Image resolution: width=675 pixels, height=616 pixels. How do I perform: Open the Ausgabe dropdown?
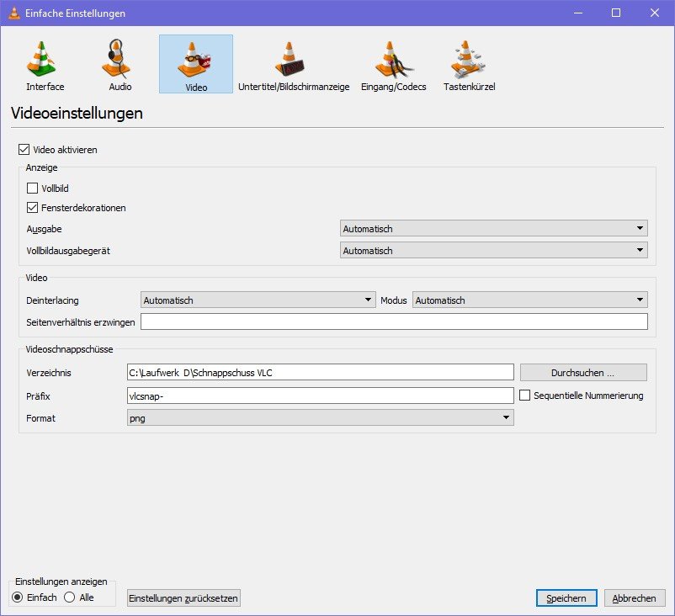494,228
